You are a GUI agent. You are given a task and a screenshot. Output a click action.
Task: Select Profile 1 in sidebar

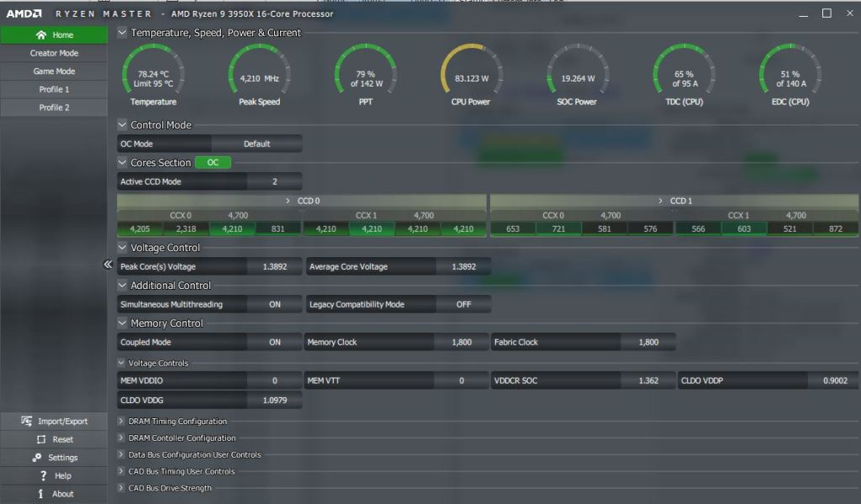tap(54, 89)
